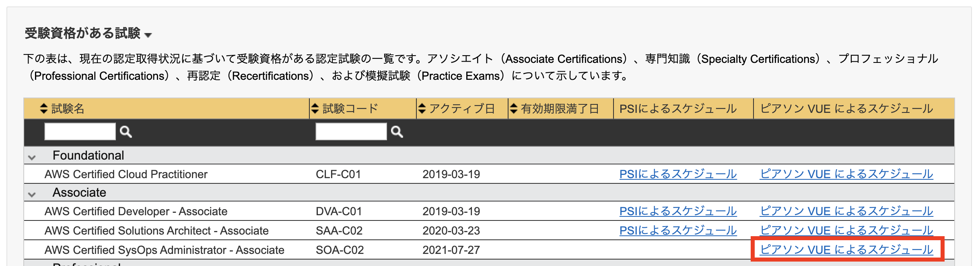
Task: Click the ピアソン VUE によるスケジュール column header
Action: coord(846,108)
